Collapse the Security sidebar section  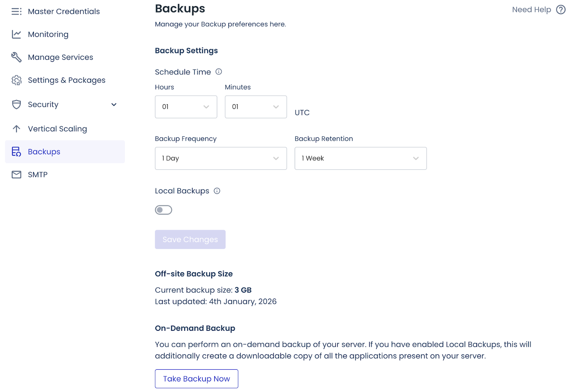point(114,104)
